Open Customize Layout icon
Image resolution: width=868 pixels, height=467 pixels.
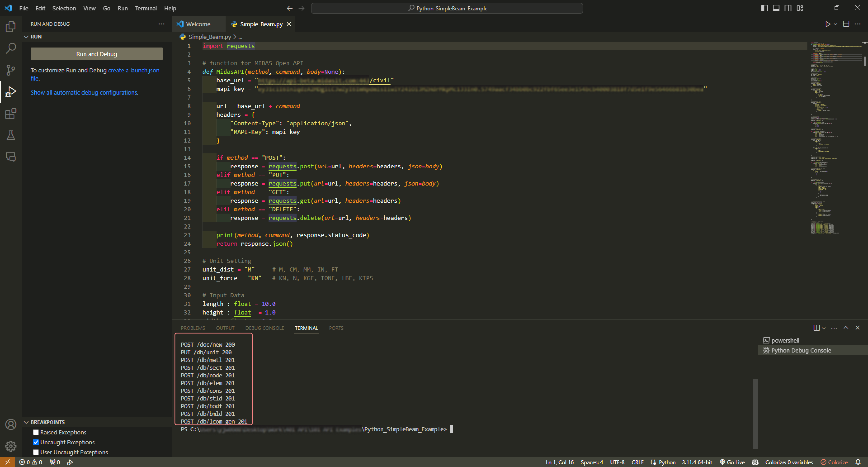pos(800,8)
